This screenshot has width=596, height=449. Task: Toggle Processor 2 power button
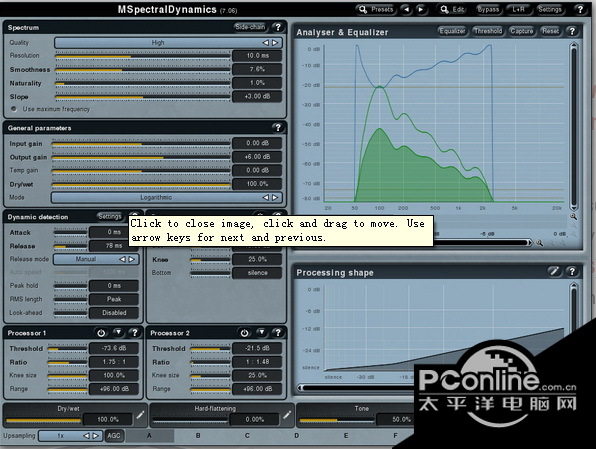coord(244,333)
